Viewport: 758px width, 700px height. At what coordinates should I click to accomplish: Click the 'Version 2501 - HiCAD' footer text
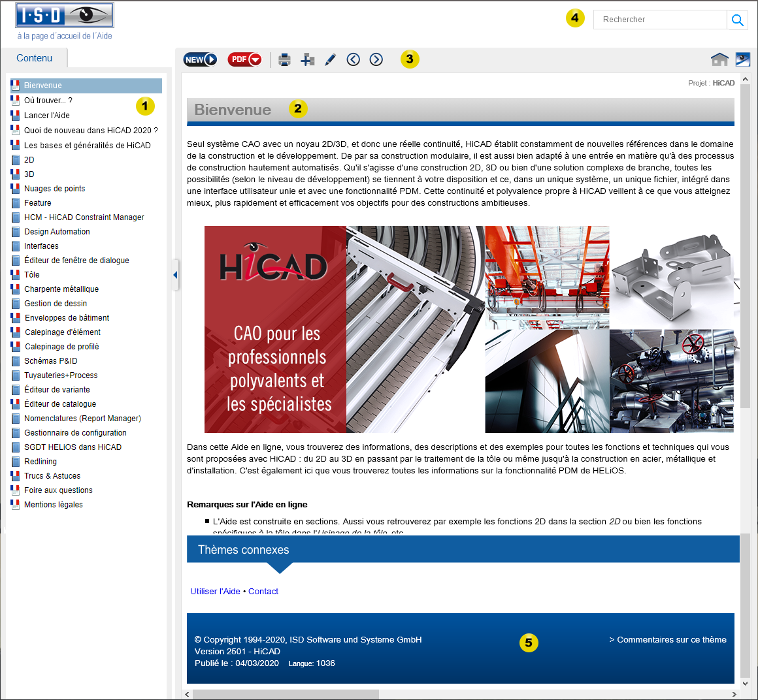(237, 652)
